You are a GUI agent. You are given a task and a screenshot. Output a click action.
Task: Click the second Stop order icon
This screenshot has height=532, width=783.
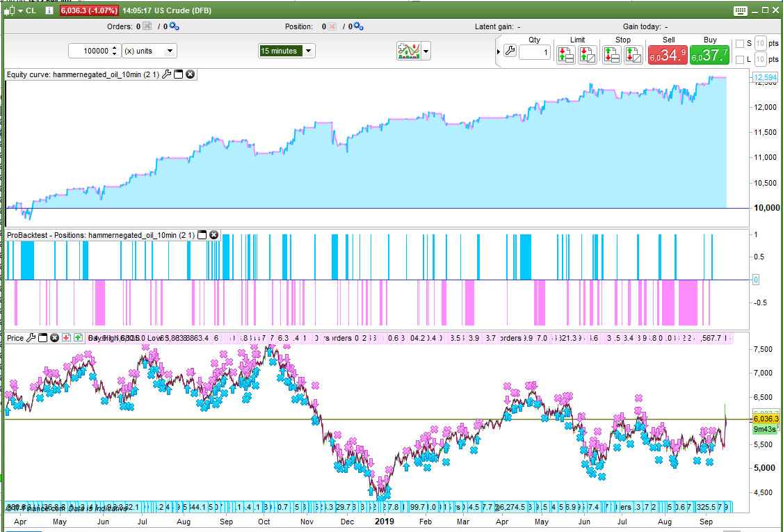tap(633, 55)
